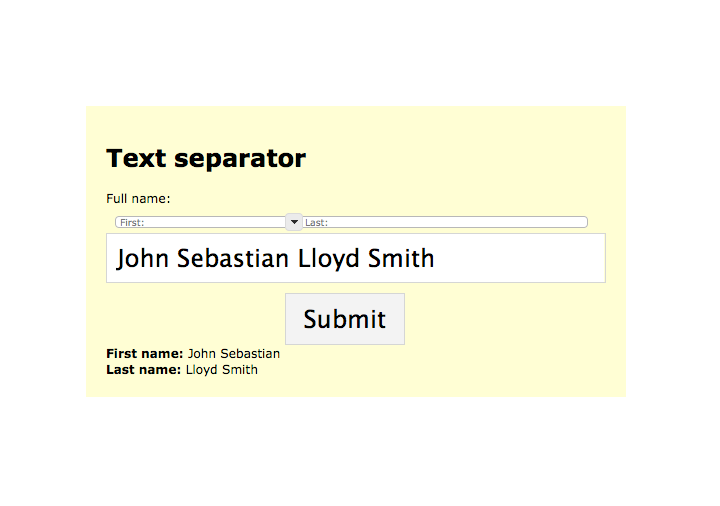Click the word "Text" in the title
The image size is (720, 506).
[136, 158]
